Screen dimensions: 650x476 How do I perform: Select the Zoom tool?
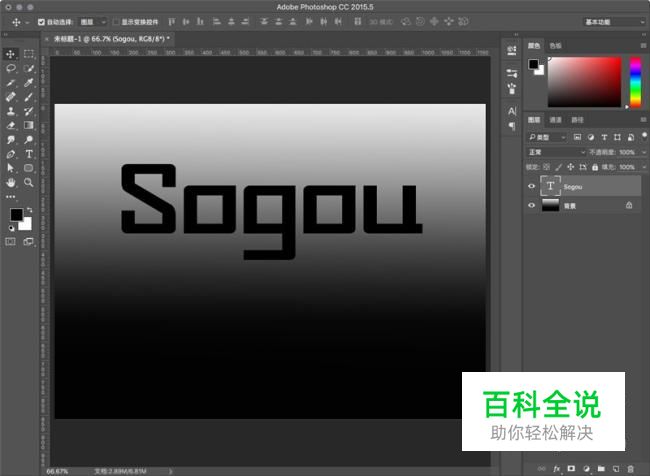coord(29,182)
